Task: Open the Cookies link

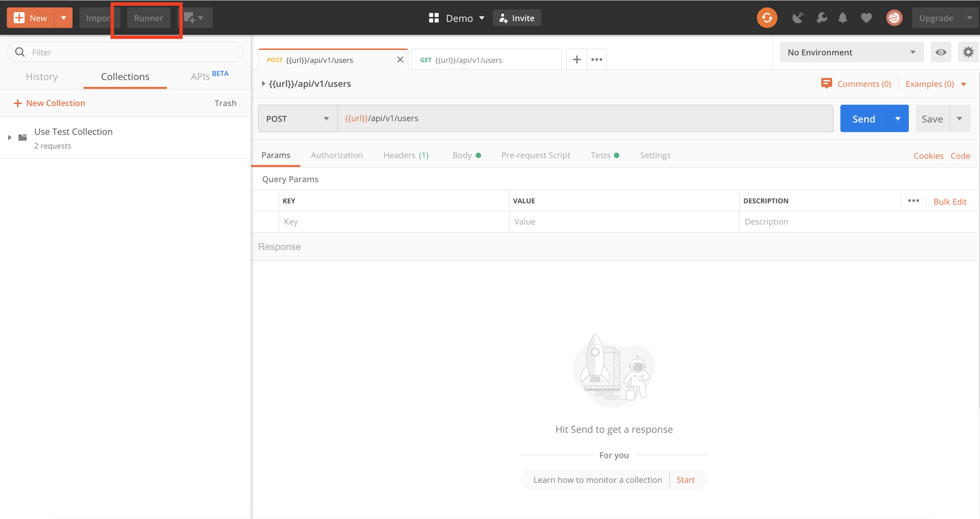Action: coord(928,156)
